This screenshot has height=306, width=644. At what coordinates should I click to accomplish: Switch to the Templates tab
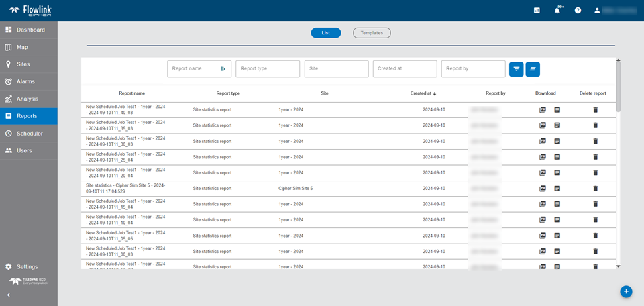coord(372,33)
